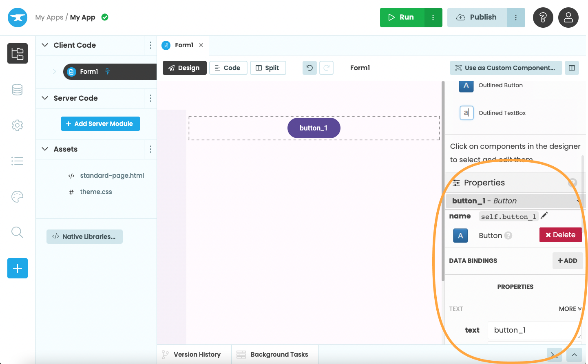Click the designer canvas vertical scrollbar
The height and width of the screenshot is (364, 588).
443,183
